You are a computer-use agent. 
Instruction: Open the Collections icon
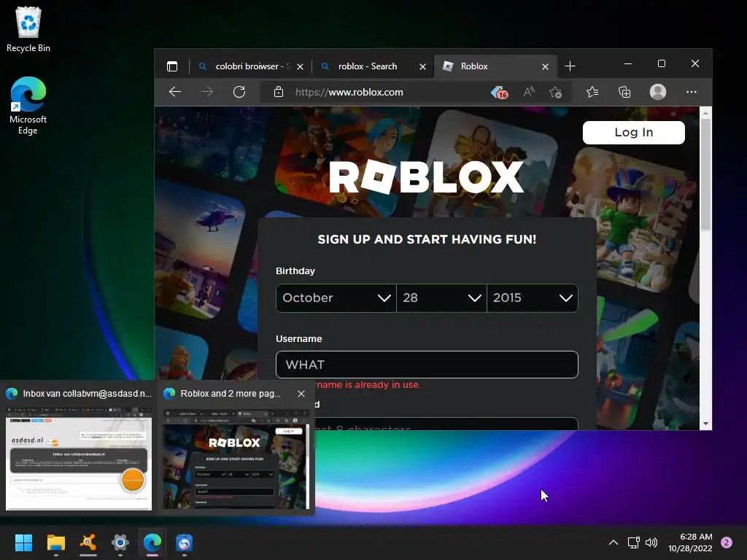click(624, 92)
